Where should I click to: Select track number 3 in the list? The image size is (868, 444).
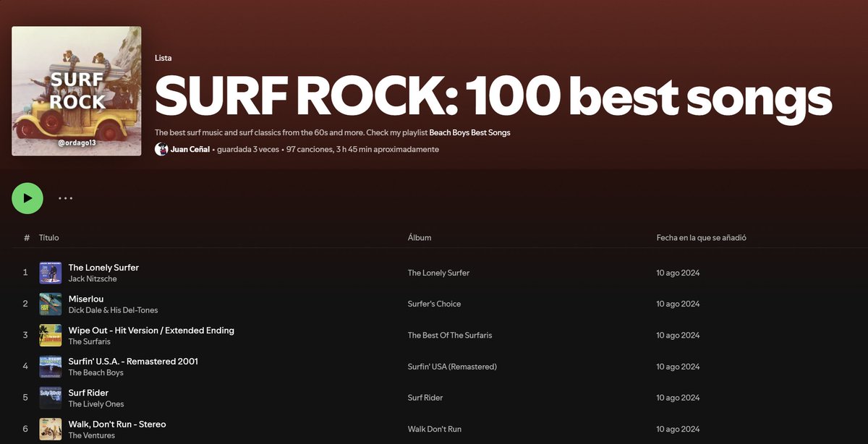click(25, 336)
